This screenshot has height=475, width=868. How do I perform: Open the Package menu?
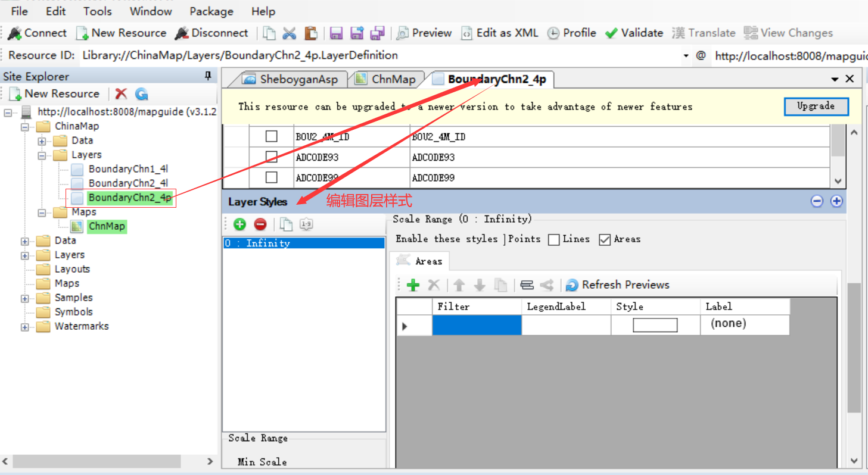click(x=211, y=11)
